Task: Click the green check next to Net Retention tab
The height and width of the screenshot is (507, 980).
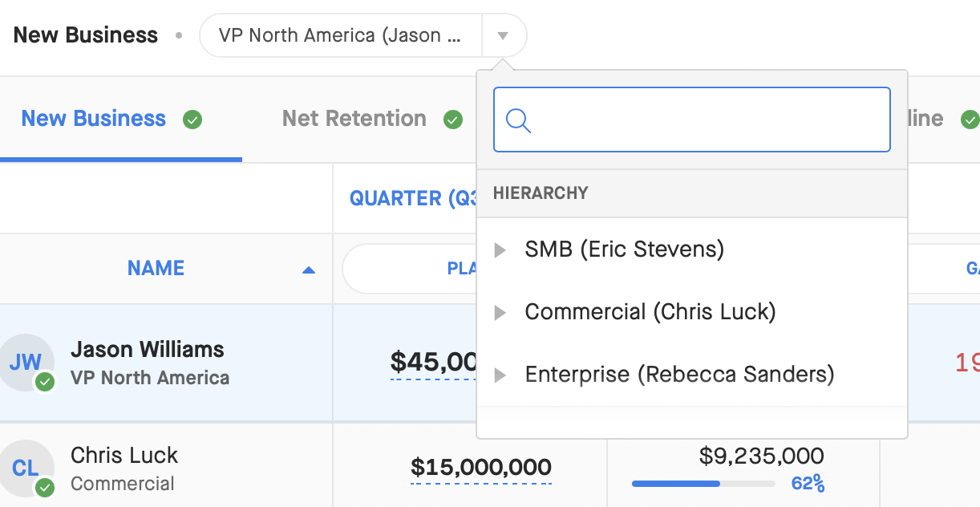Action: point(453,120)
